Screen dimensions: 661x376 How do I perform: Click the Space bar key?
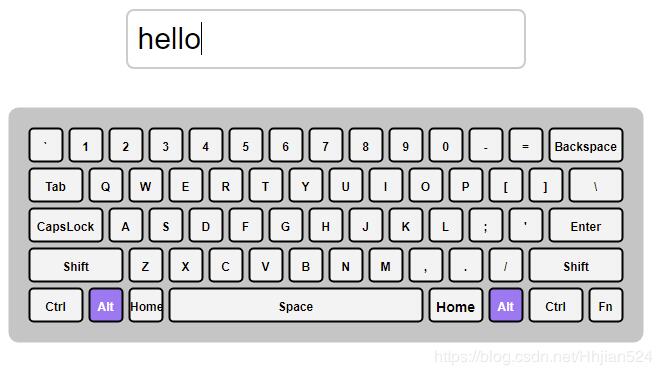click(x=296, y=306)
